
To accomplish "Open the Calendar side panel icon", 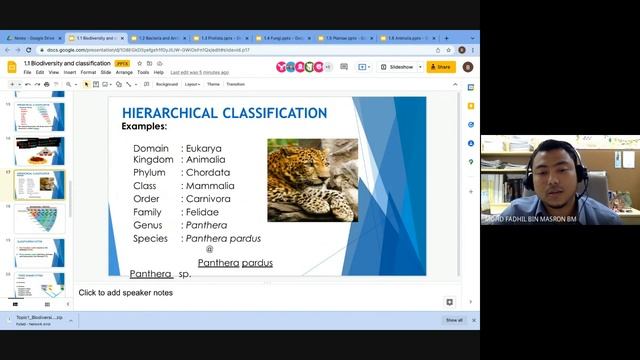I will 471,87.
